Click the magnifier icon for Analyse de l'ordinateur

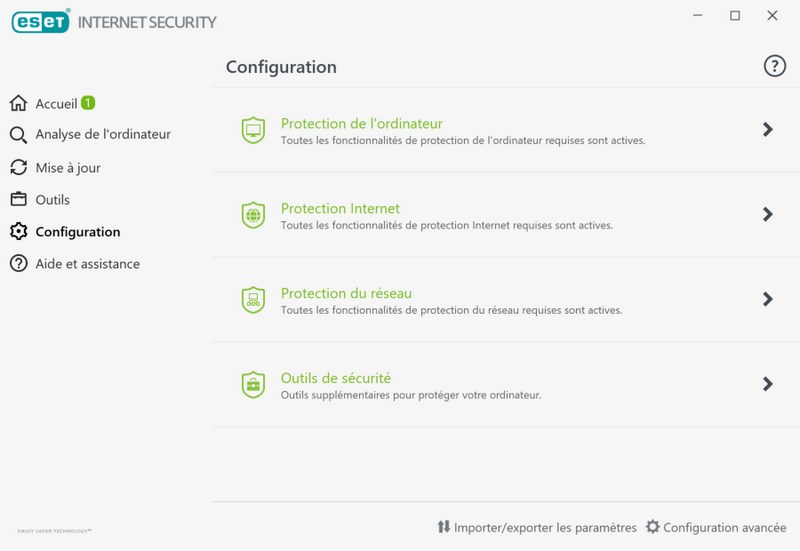18,135
